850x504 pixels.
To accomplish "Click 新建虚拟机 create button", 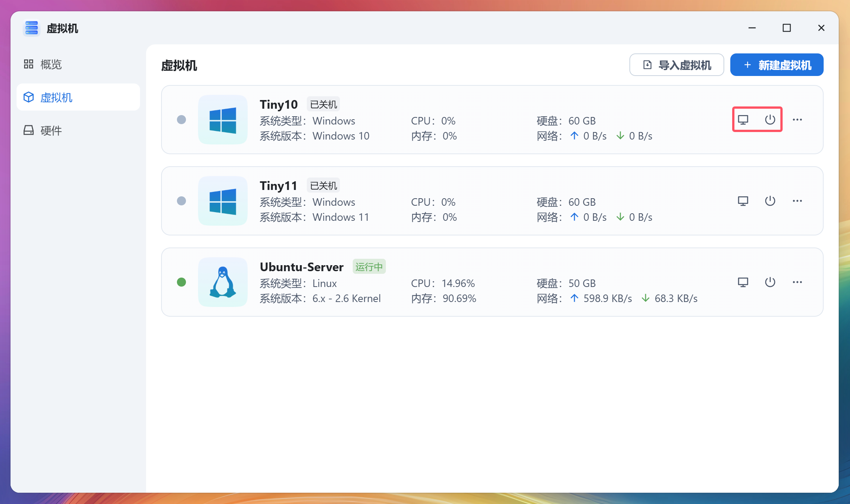I will click(x=777, y=65).
